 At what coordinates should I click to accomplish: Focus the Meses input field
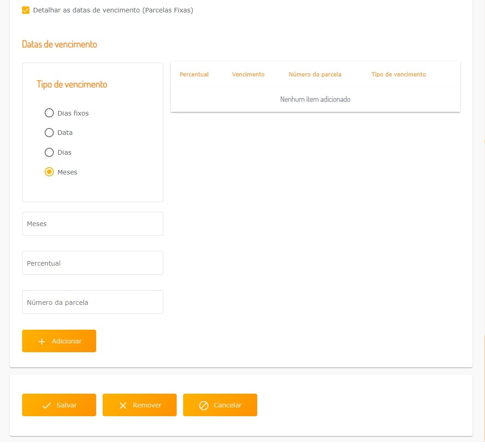(92, 224)
